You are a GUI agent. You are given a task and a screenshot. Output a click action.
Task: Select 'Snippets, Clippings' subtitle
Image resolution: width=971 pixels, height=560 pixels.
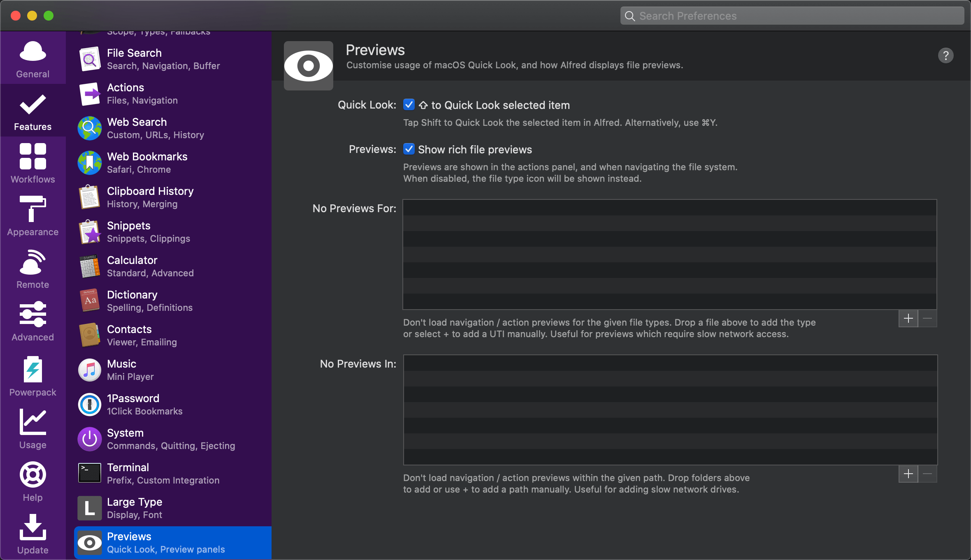pyautogui.click(x=149, y=239)
